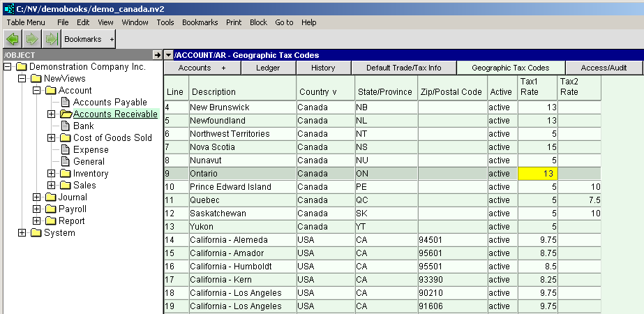This screenshot has height=314, width=644.
Task: Open the Table Menu
Action: pos(26,22)
